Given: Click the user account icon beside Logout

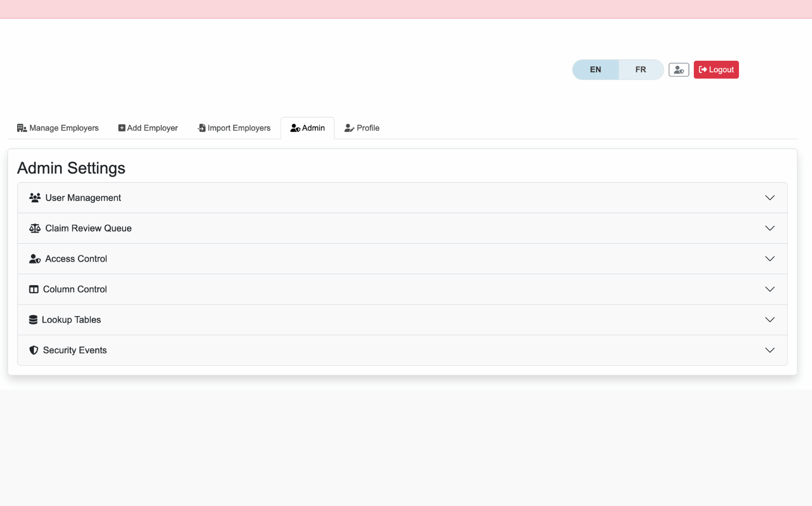Looking at the screenshot, I should click(678, 69).
